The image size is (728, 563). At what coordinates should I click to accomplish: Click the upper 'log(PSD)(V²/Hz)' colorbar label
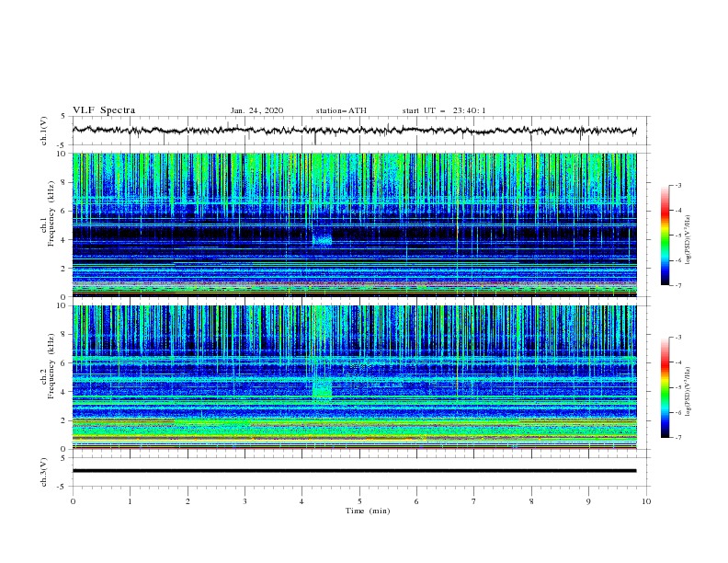coord(688,240)
